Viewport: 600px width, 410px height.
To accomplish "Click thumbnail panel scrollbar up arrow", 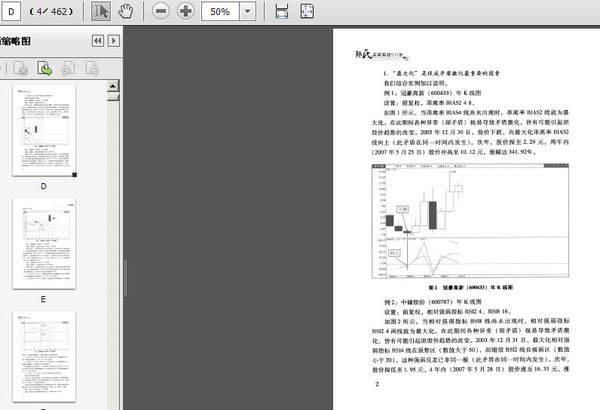I will click(x=116, y=85).
